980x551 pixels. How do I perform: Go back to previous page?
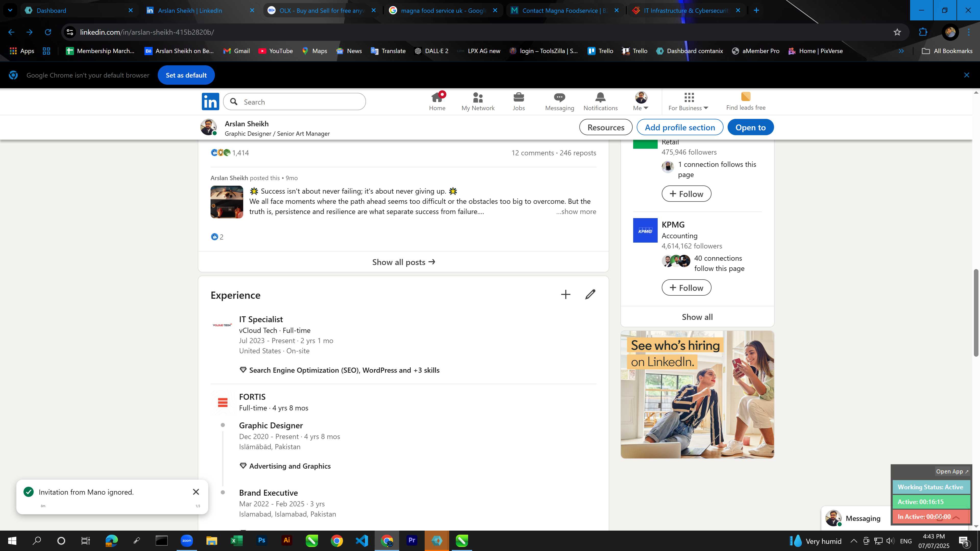pyautogui.click(x=11, y=32)
